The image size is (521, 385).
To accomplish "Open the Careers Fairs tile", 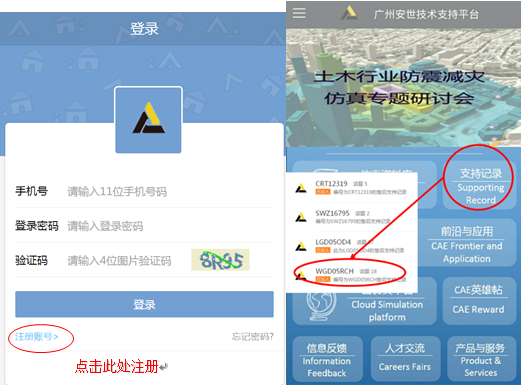I will (x=405, y=359).
